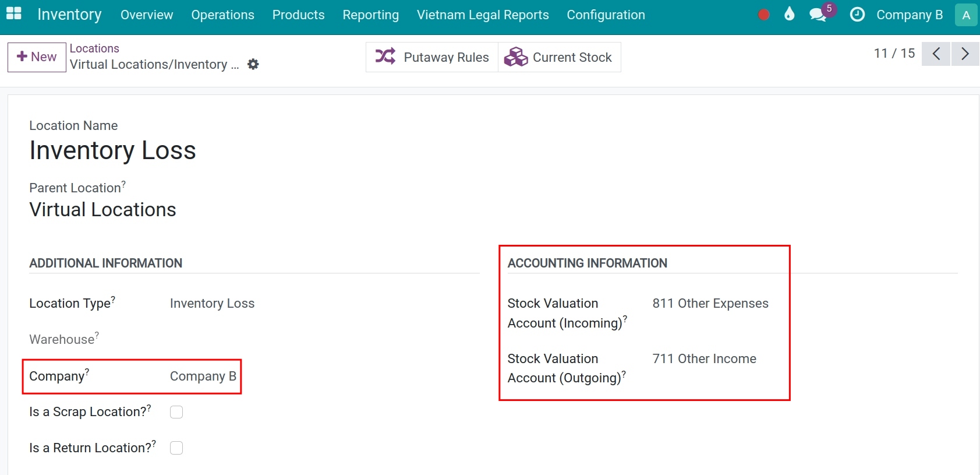
Task: Select the Location Type dropdown field
Action: [212, 303]
